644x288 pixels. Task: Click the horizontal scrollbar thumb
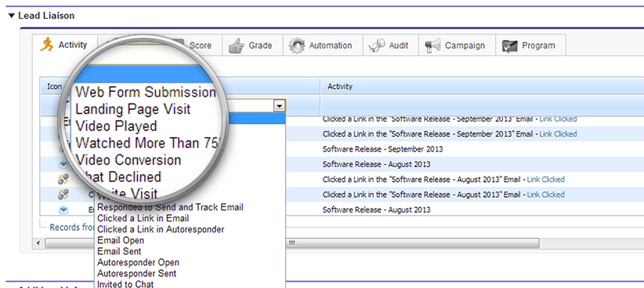291,242
